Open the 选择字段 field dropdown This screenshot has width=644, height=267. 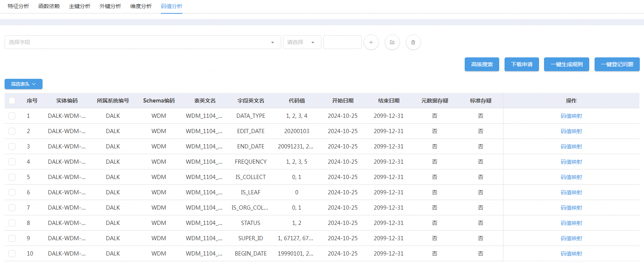(x=143, y=42)
